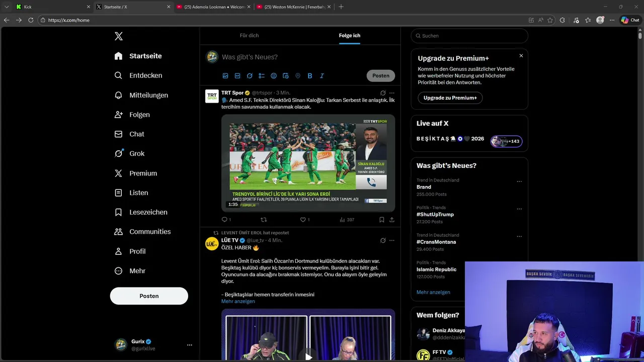Open Gurix account menu dots

click(190, 345)
